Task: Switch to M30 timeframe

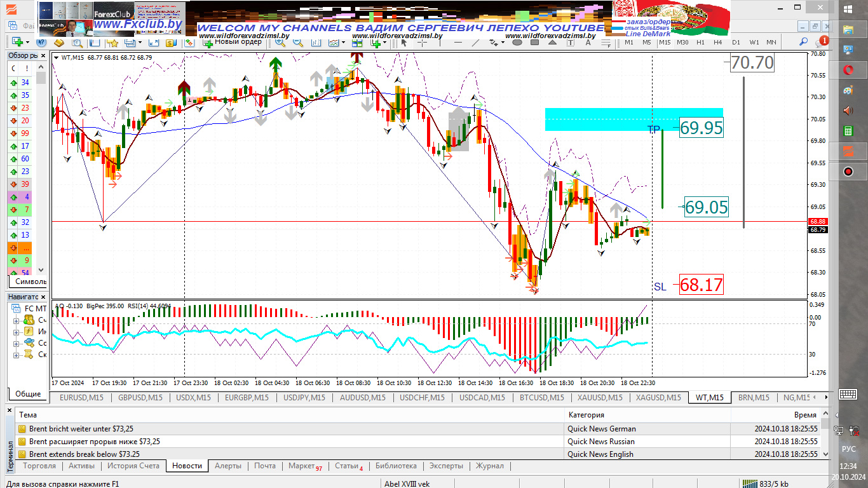Action: 682,42
